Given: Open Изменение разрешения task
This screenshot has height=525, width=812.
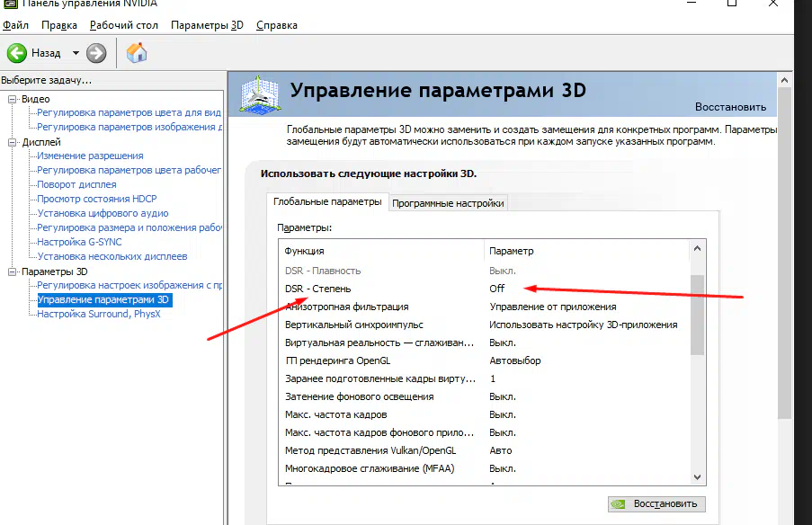Looking at the screenshot, I should coord(90,156).
